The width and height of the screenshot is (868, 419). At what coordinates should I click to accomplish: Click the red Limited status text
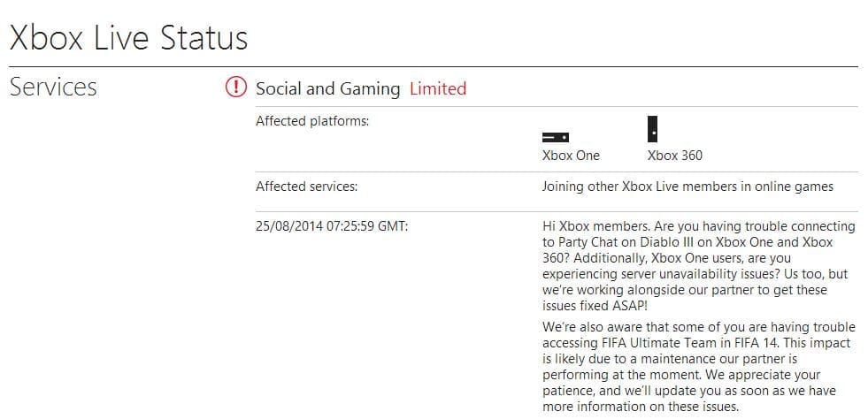click(x=438, y=88)
